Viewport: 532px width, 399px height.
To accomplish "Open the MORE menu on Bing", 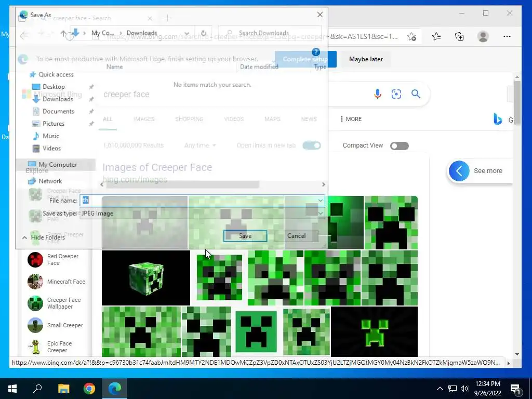I will [351, 119].
